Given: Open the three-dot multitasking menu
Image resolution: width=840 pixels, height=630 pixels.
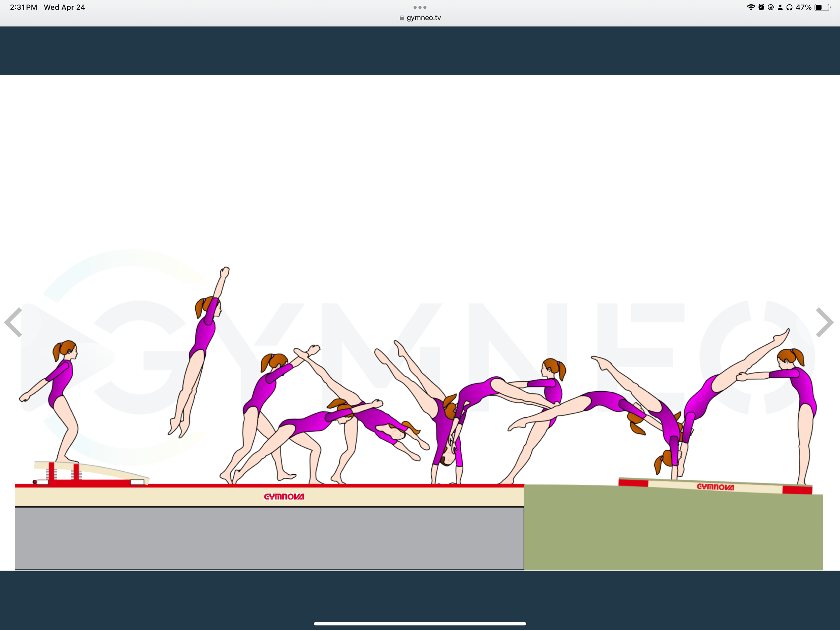Looking at the screenshot, I should click(420, 7).
